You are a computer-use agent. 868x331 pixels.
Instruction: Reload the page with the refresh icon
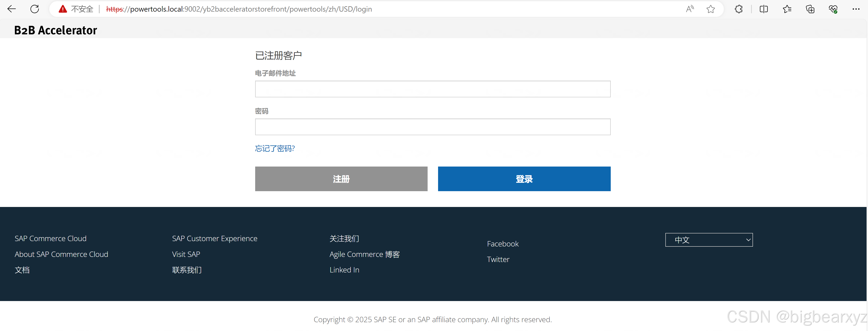(35, 9)
